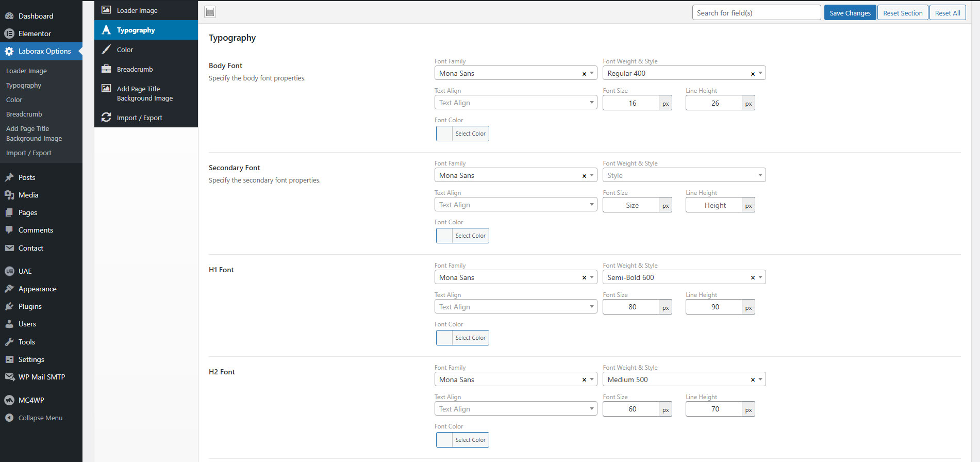
Task: Click the Media library icon
Action: click(9, 195)
